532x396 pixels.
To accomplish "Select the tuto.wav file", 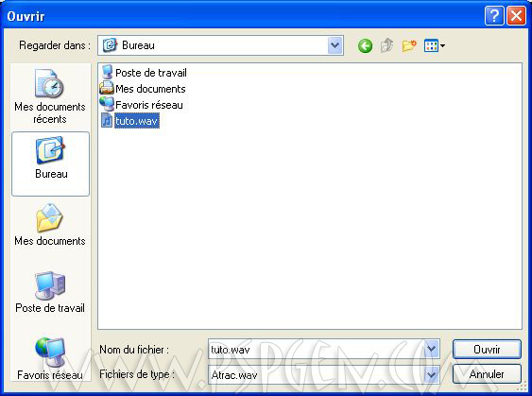I will click(130, 121).
